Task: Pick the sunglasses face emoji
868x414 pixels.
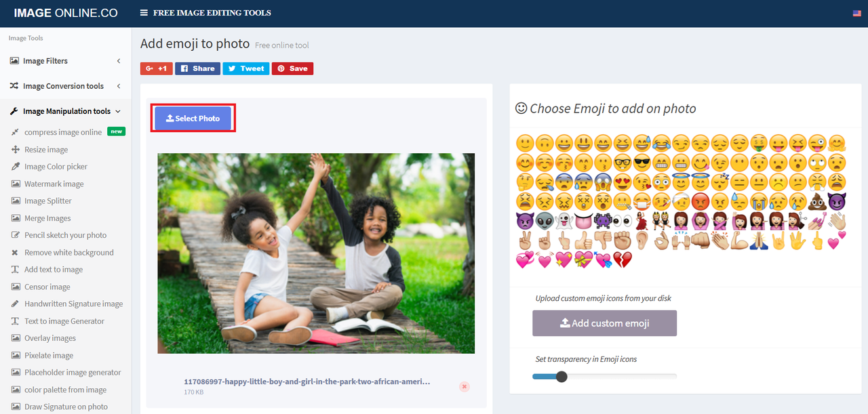Action: (x=642, y=163)
